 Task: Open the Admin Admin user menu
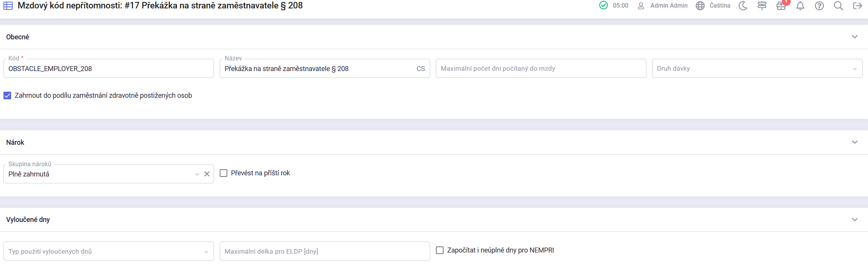click(662, 6)
